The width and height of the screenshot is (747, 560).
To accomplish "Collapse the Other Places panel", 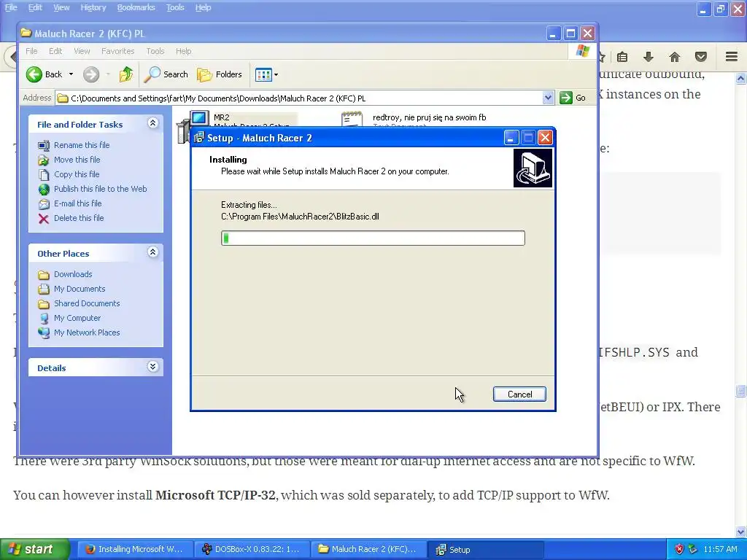I will pyautogui.click(x=152, y=252).
